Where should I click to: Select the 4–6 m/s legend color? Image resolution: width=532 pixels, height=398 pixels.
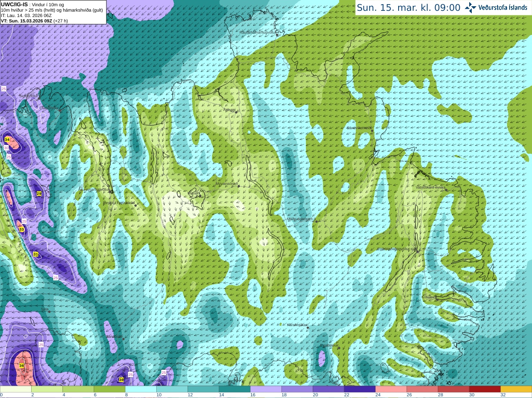[78, 389]
